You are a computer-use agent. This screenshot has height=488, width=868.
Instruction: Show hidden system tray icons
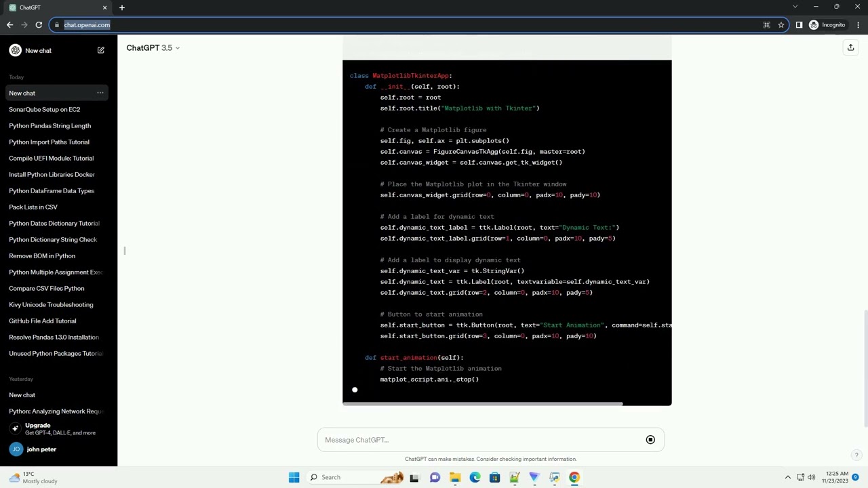click(788, 477)
